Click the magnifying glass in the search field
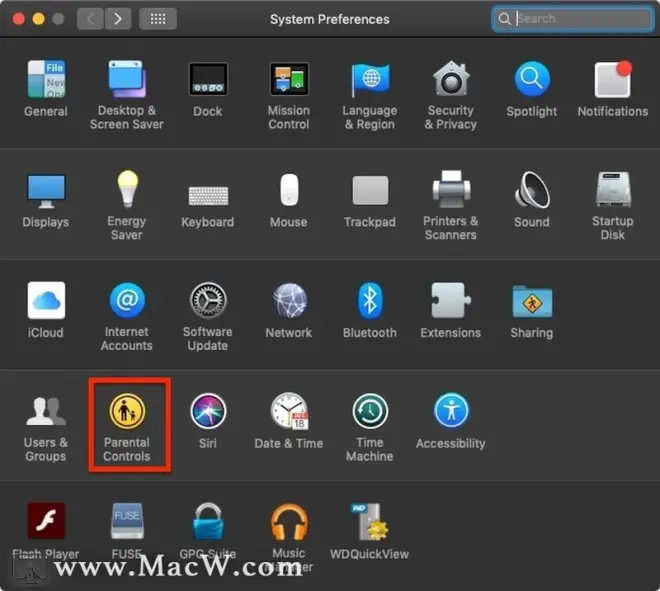The image size is (660, 591). coord(504,19)
